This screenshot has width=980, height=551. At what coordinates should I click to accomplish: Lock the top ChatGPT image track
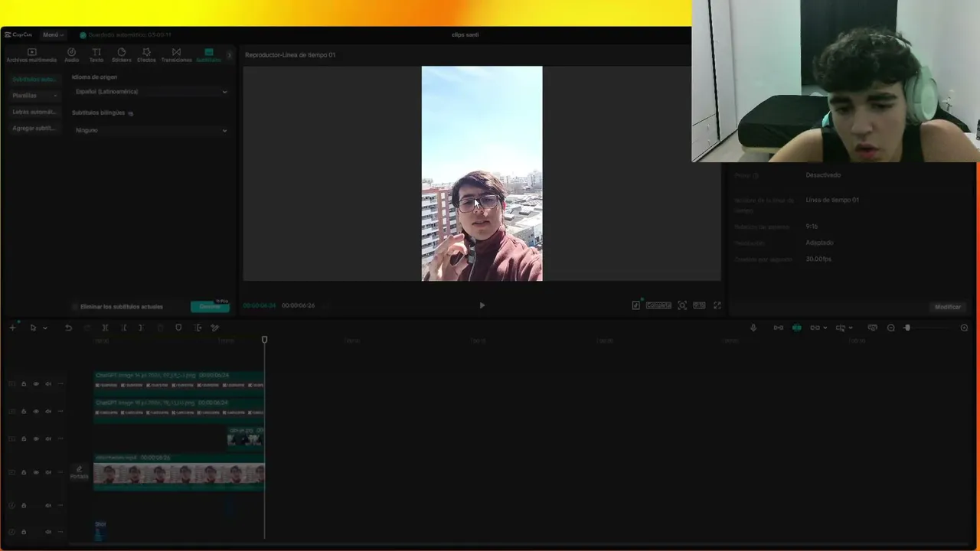point(24,384)
